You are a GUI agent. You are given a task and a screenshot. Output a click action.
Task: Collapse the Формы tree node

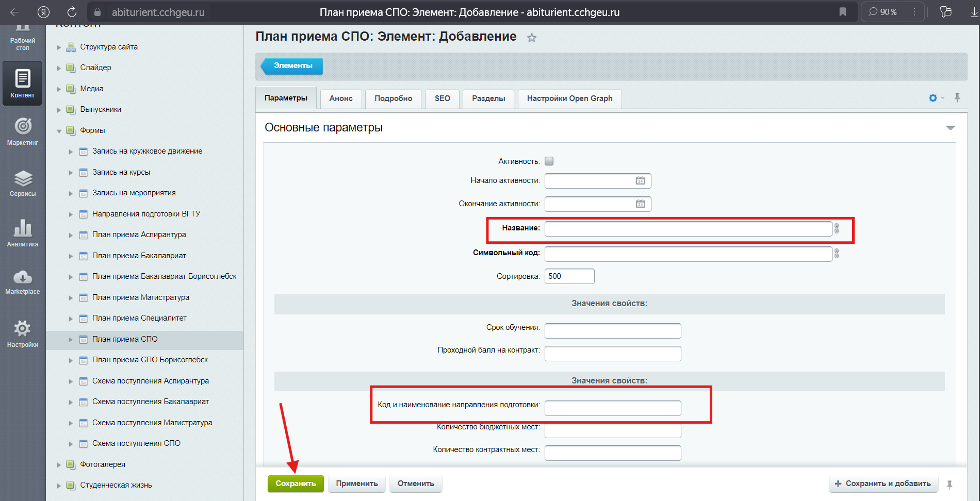click(x=59, y=131)
